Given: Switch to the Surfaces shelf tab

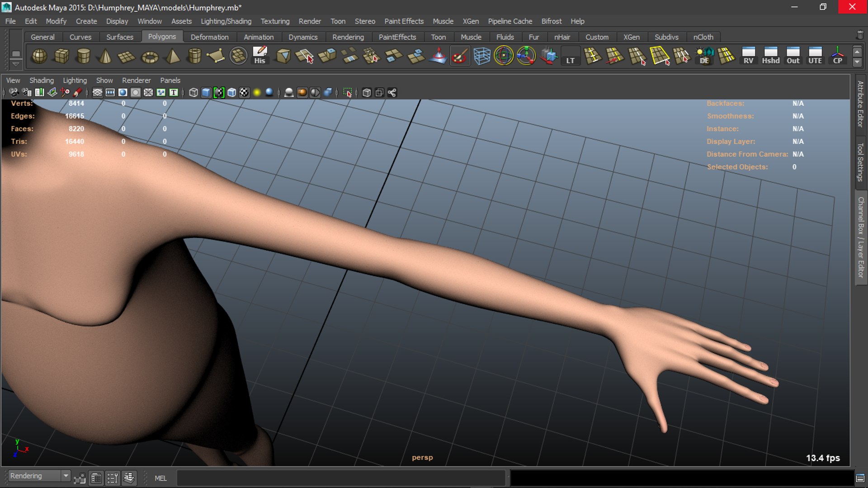Looking at the screenshot, I should click(x=120, y=37).
